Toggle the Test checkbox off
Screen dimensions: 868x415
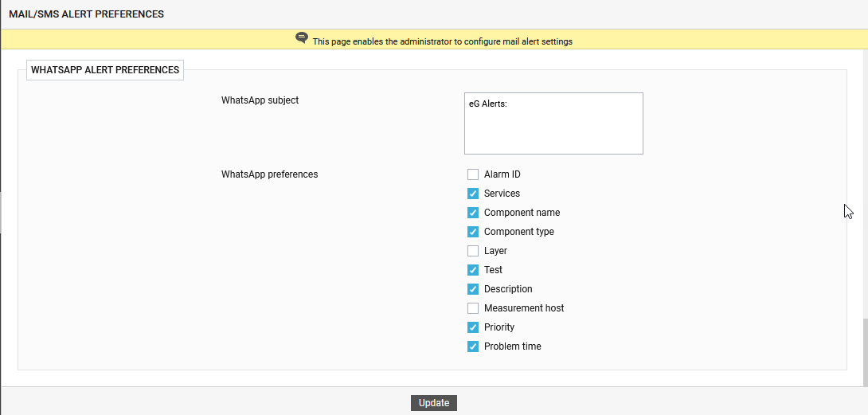click(473, 270)
